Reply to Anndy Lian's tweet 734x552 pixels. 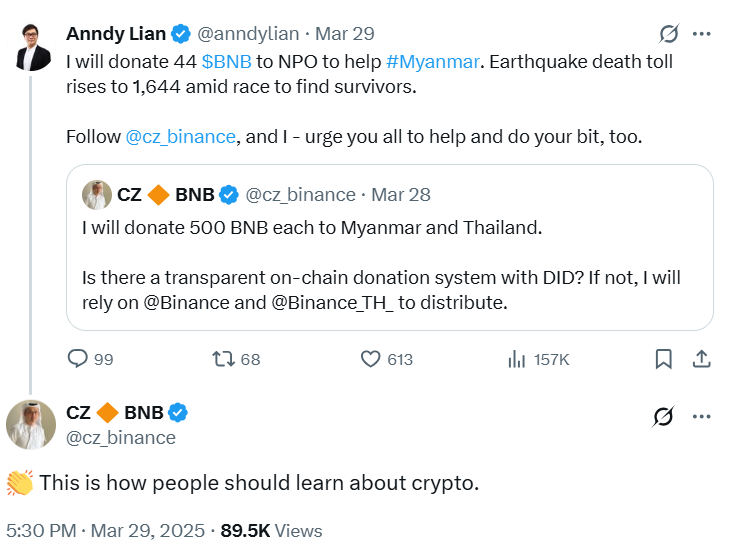pyautogui.click(x=77, y=359)
